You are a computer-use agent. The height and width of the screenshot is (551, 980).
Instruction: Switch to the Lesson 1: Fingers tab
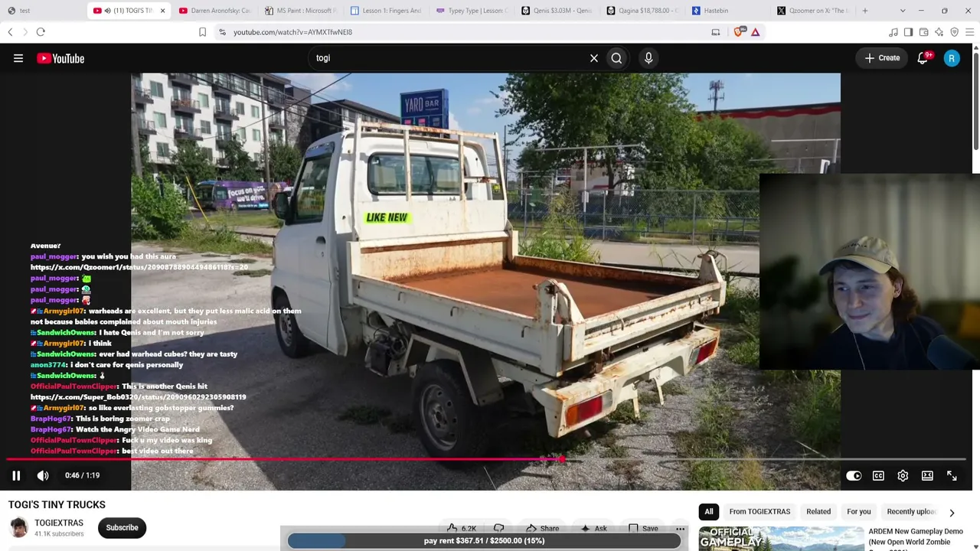(x=386, y=11)
